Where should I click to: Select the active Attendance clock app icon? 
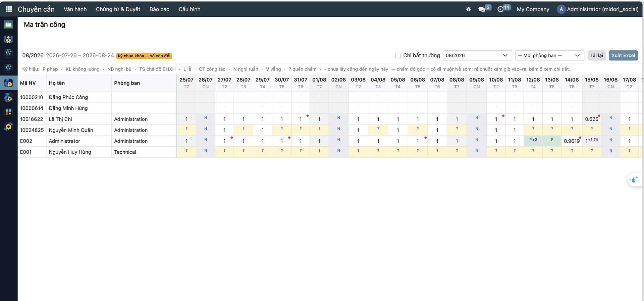point(8,83)
